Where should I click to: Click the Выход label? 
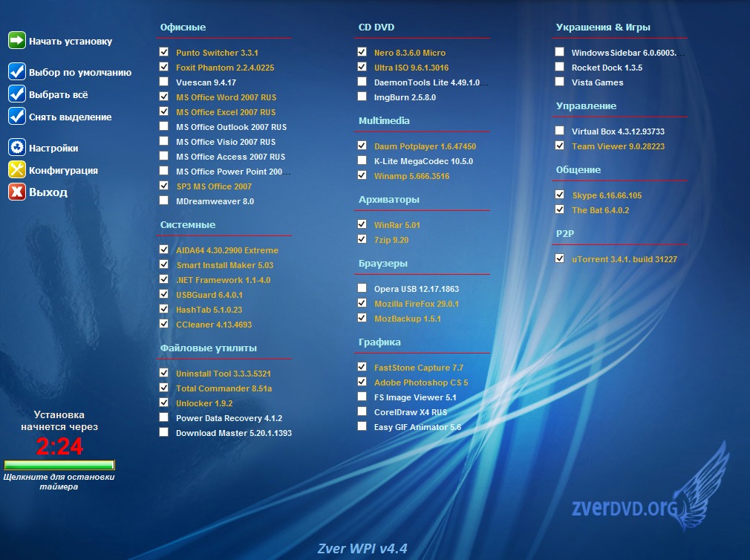pos(48,192)
